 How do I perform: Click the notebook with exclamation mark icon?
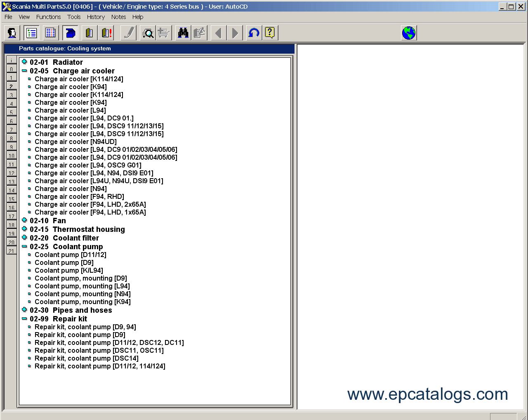click(x=106, y=33)
